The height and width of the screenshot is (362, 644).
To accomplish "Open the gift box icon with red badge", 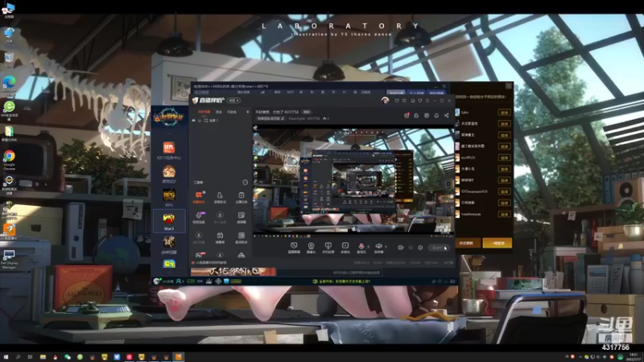I will click(407, 115).
